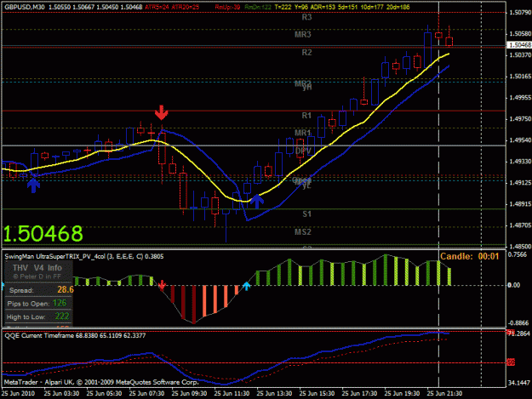This screenshot has width=532, height=399.
Task: Click the R1 pivot level label
Action: (x=306, y=116)
